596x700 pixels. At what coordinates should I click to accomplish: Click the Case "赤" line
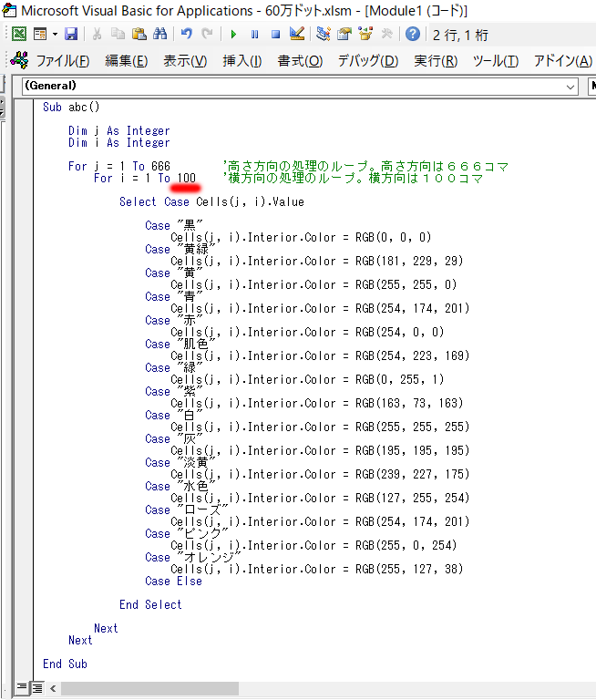[x=174, y=320]
